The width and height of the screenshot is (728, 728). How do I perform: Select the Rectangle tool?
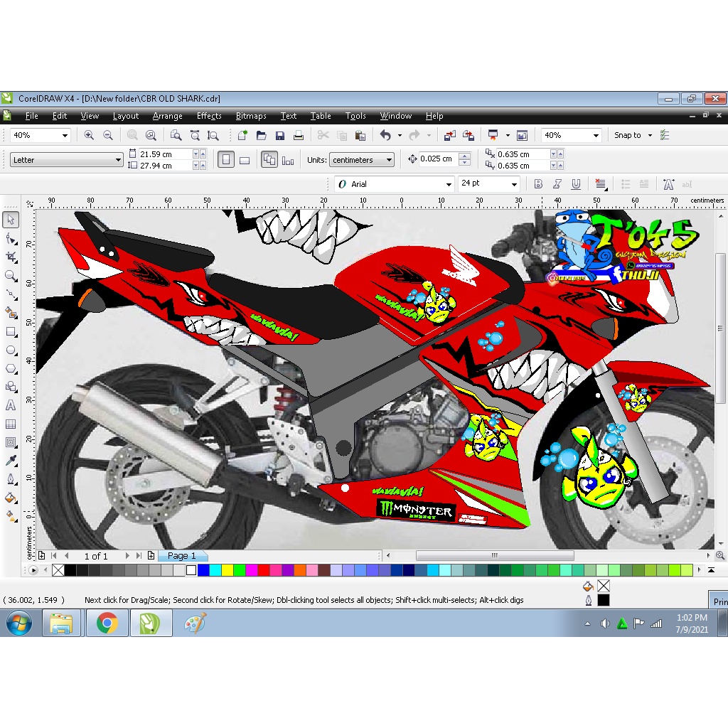(x=11, y=331)
